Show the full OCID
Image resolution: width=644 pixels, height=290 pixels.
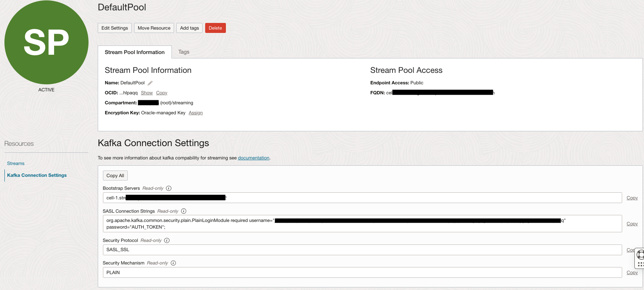(147, 93)
